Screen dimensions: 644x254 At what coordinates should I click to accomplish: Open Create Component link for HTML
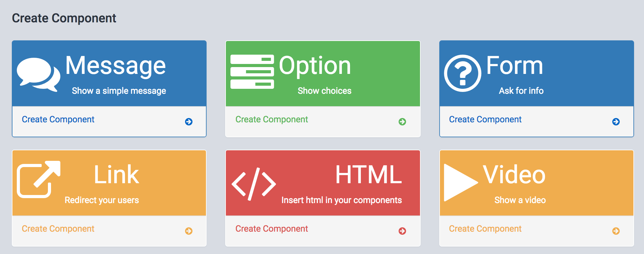[x=272, y=229]
